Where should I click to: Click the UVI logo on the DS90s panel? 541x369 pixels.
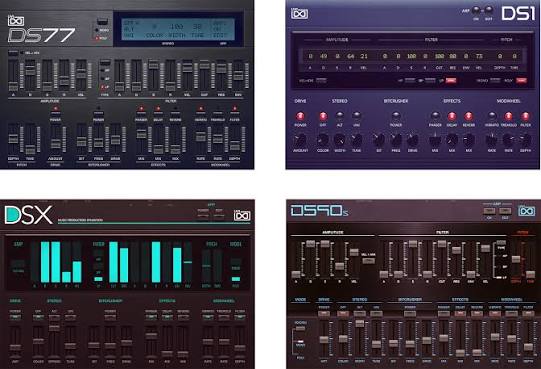click(x=527, y=211)
